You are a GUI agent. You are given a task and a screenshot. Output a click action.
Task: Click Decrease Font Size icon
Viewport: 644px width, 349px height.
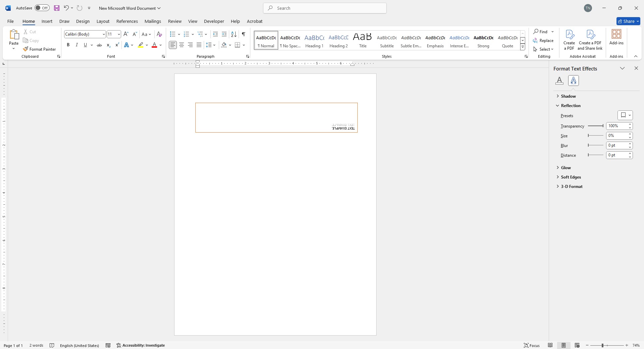tap(135, 34)
